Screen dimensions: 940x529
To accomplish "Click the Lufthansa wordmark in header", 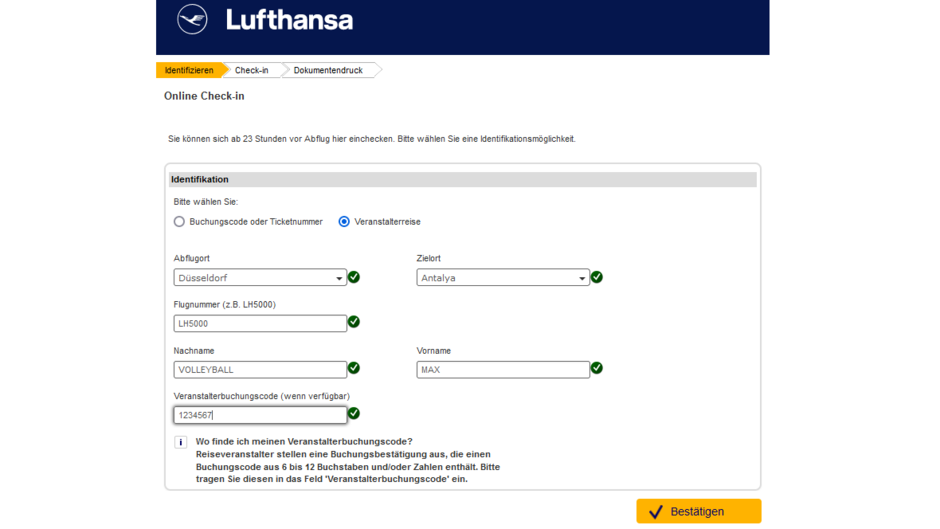I will click(x=290, y=20).
